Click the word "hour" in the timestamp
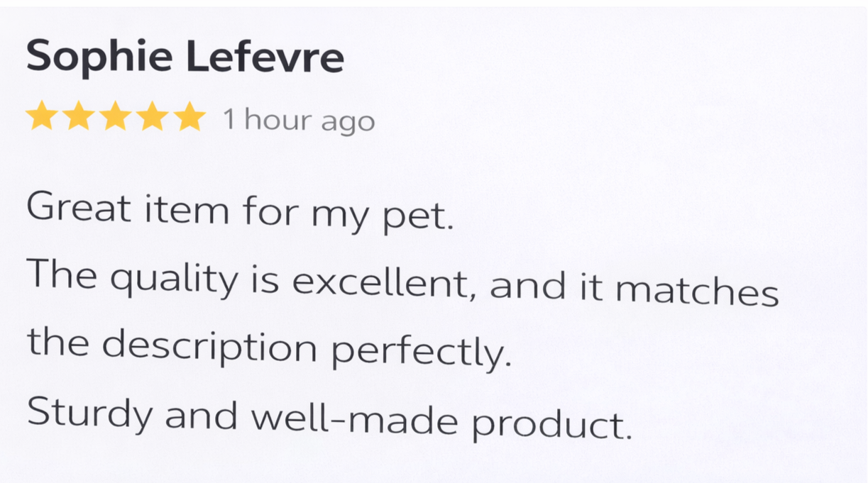Viewport: 868px width, 483px height. click(277, 119)
